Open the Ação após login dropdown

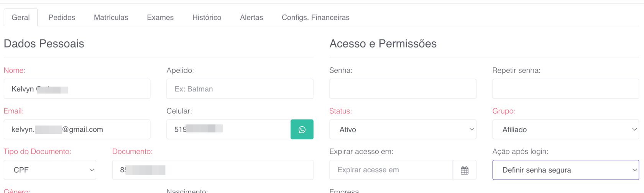coord(565,170)
